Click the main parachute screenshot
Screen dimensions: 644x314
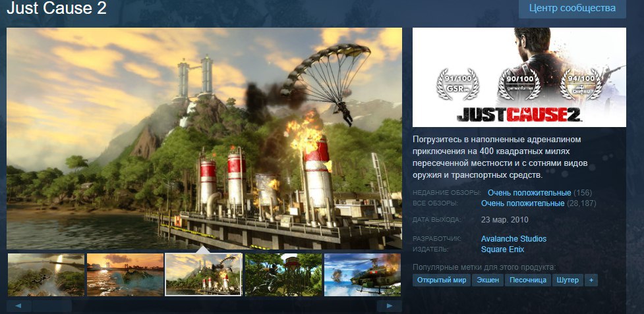tap(204, 138)
